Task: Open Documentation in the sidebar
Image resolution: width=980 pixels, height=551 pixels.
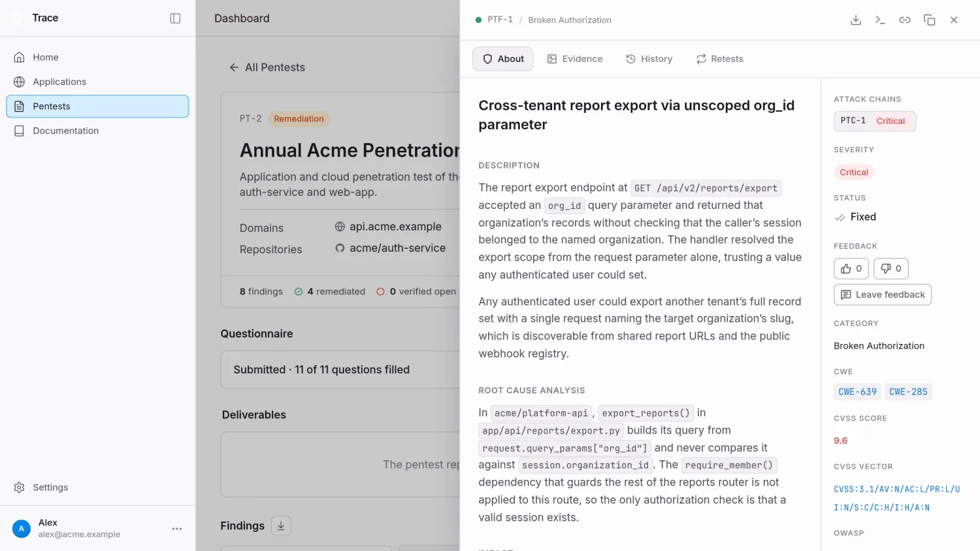Action: (97, 131)
